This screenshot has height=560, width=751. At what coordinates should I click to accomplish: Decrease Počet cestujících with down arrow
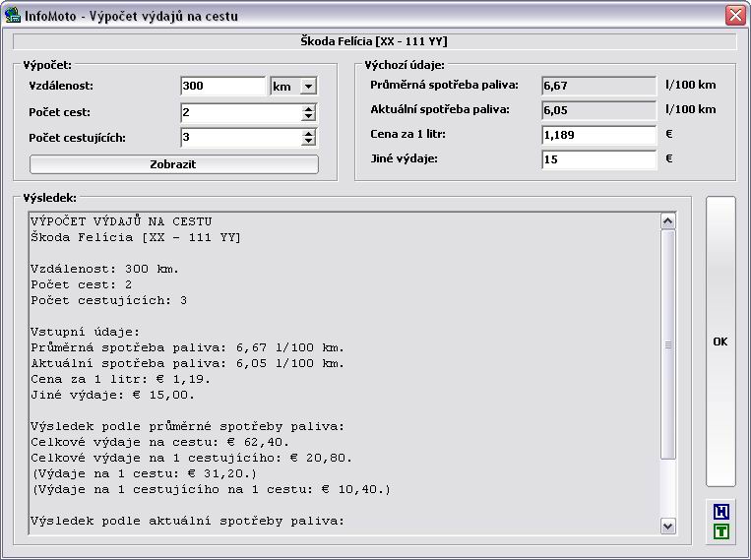tap(308, 142)
